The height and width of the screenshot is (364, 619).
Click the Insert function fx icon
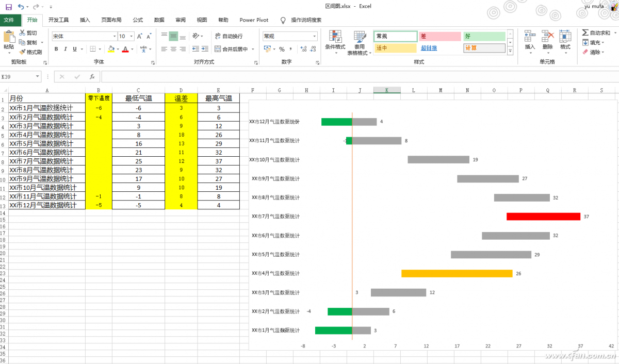(92, 77)
